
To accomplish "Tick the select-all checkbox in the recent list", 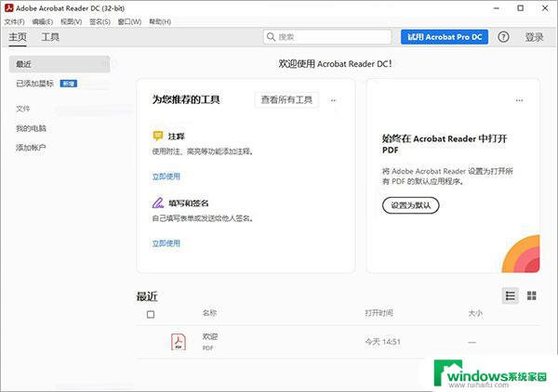I will coord(151,315).
